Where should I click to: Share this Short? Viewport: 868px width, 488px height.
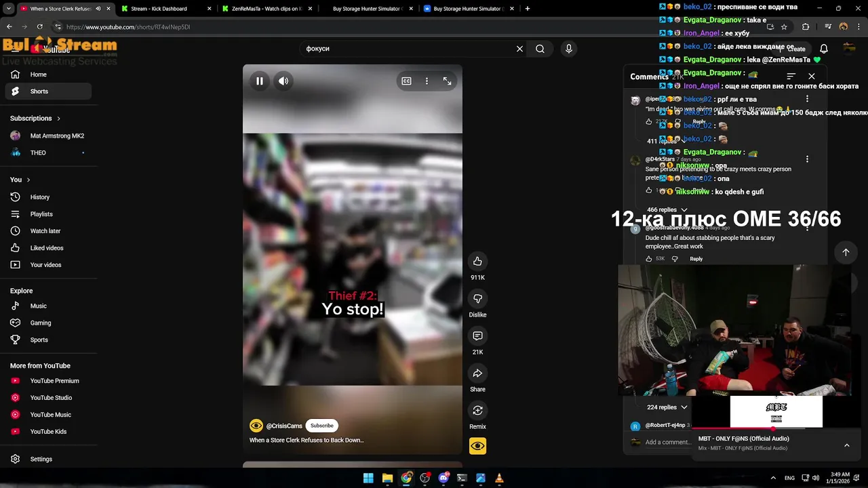[477, 373]
